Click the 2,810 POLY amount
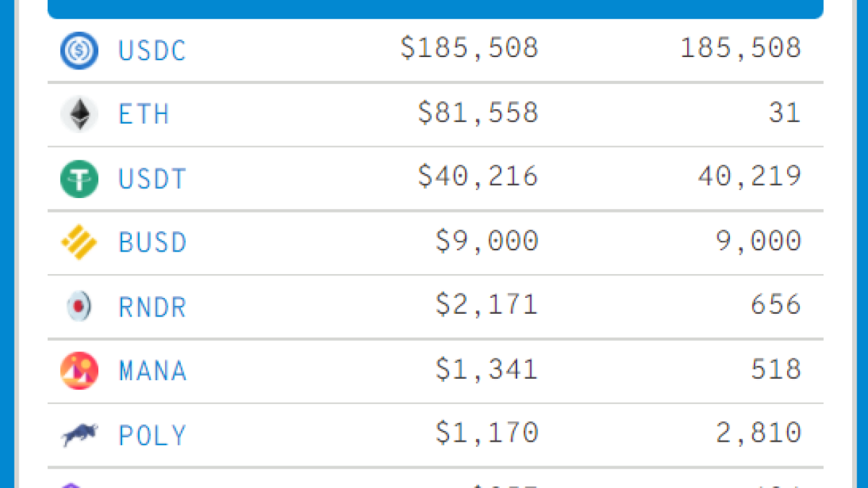The image size is (868, 488). [758, 433]
